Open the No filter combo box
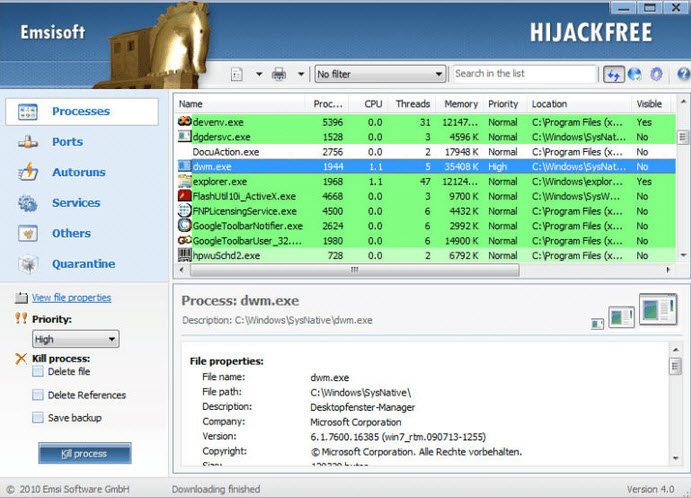Viewport: 691px width, 498px height. [380, 74]
